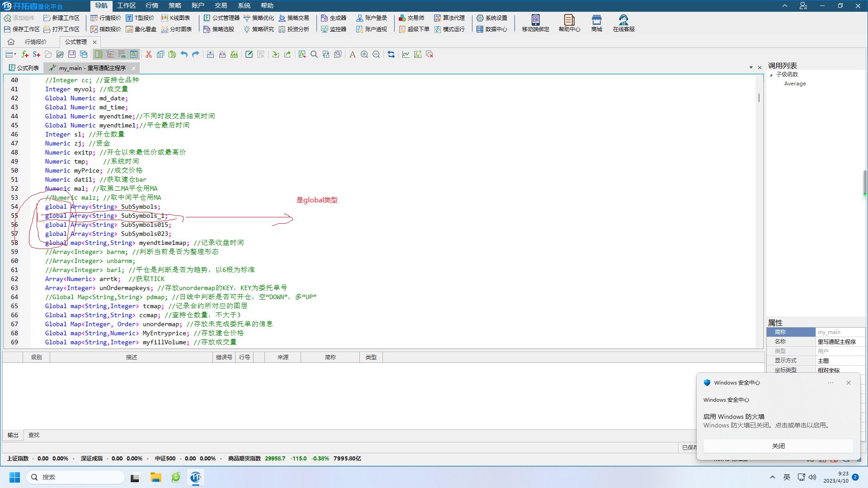Switch to the 查找 tab at bottom
Image resolution: width=868 pixels, height=488 pixels.
coord(34,435)
